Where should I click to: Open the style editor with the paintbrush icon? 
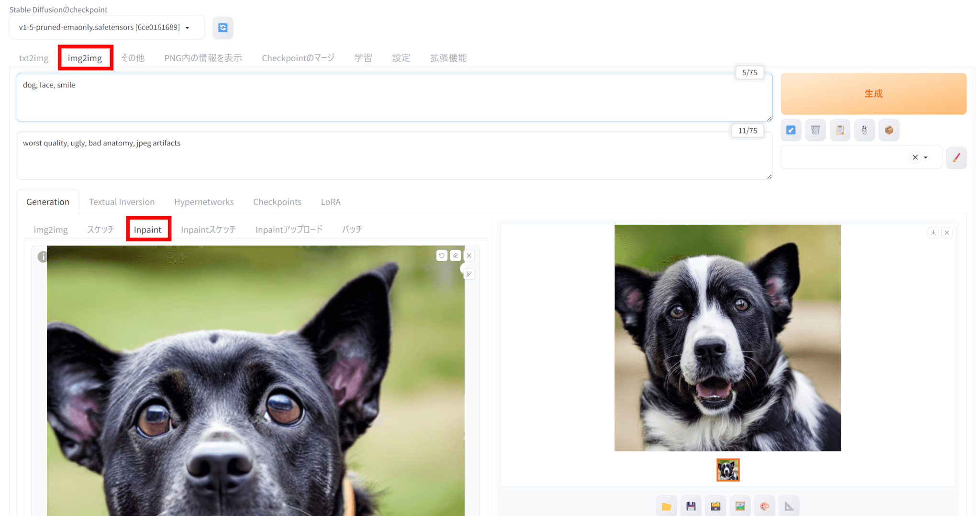956,157
